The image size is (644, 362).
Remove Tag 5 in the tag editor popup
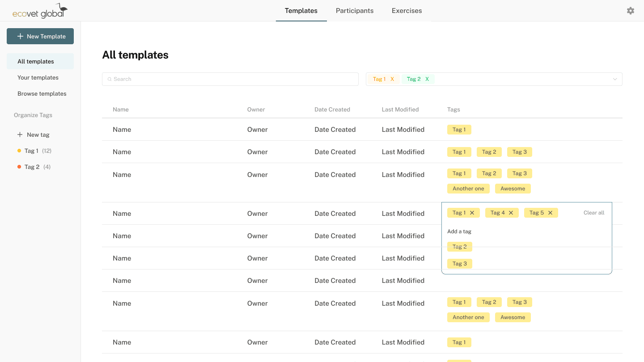(550, 213)
